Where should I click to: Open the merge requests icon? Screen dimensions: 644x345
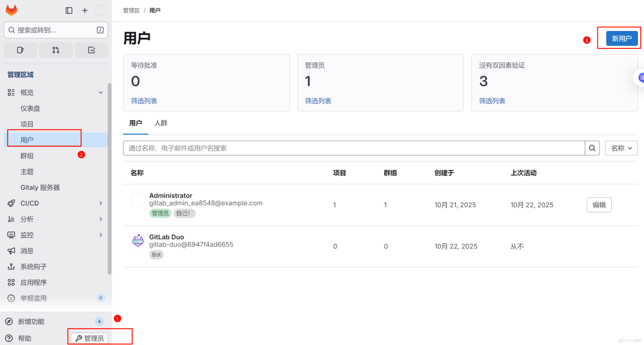click(55, 49)
